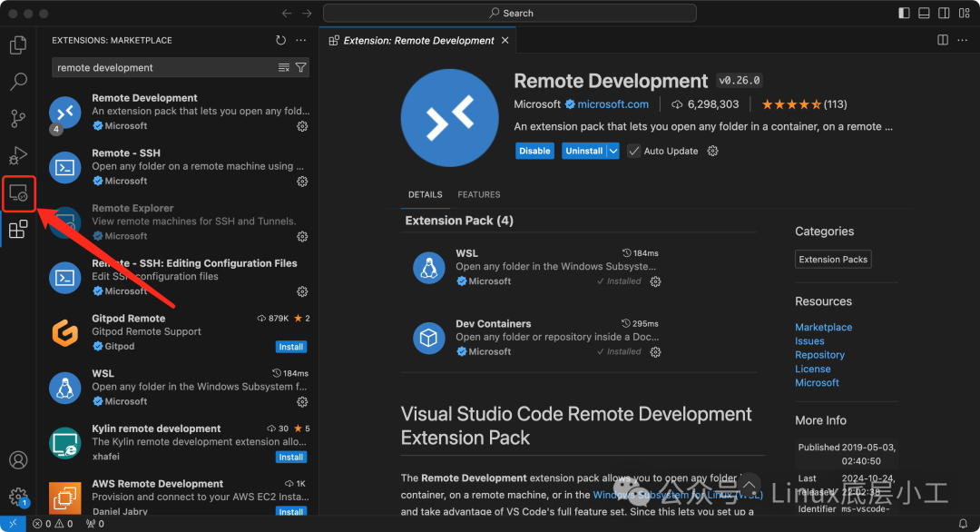This screenshot has width=980, height=532.
Task: Split the editor to the right
Action: [x=943, y=40]
